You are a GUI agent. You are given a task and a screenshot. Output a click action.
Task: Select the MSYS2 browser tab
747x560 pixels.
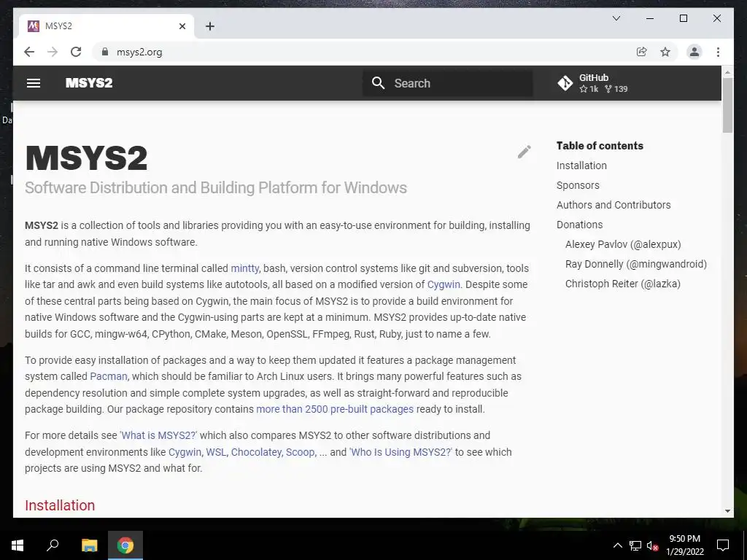pos(106,26)
